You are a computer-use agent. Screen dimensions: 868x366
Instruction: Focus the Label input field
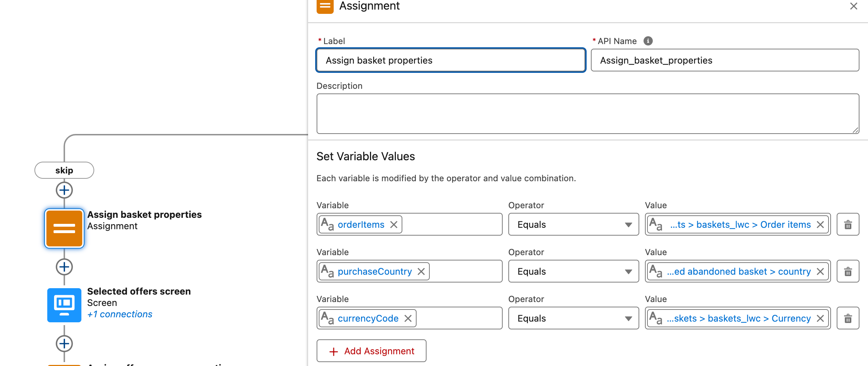pyautogui.click(x=451, y=60)
